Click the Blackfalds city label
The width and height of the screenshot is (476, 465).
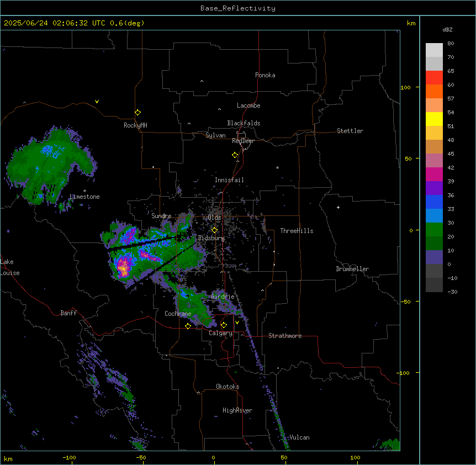coord(244,123)
